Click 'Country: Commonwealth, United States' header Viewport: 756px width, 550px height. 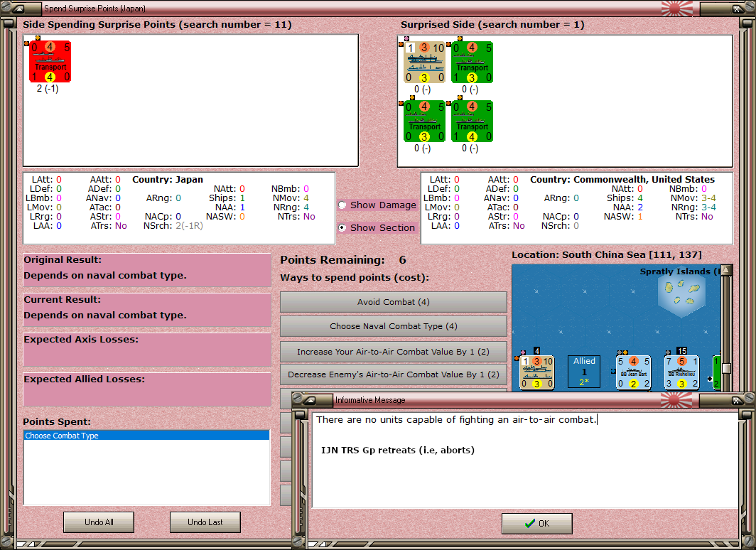(x=622, y=179)
